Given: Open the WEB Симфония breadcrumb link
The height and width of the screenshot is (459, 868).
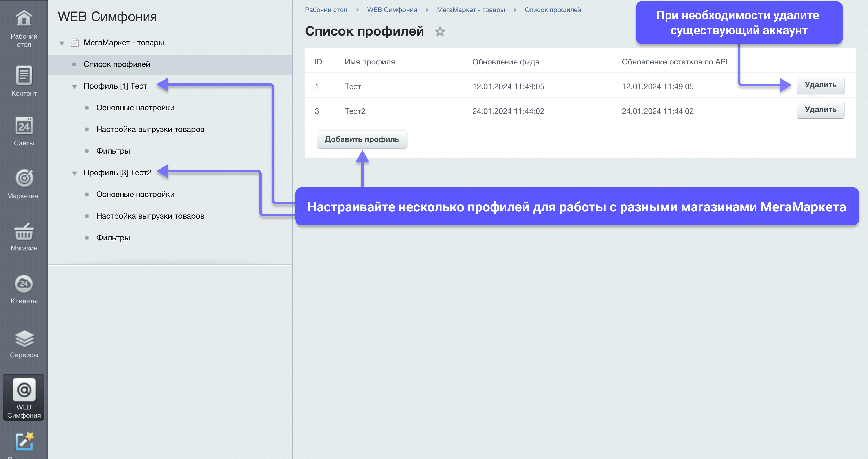Looking at the screenshot, I should coord(392,10).
